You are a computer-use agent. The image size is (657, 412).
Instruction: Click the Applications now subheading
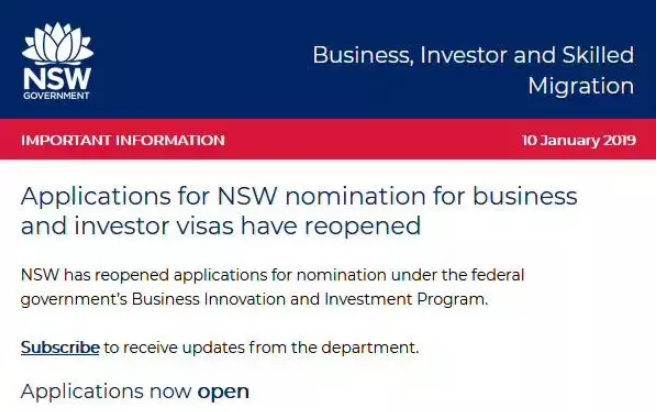(106, 391)
